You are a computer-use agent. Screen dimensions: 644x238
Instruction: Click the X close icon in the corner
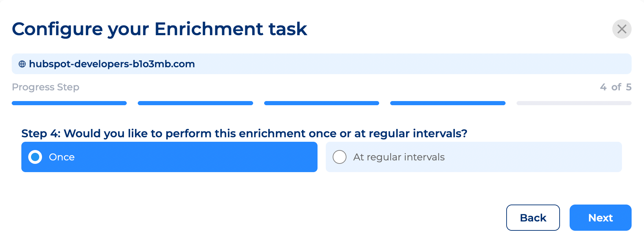point(622,29)
